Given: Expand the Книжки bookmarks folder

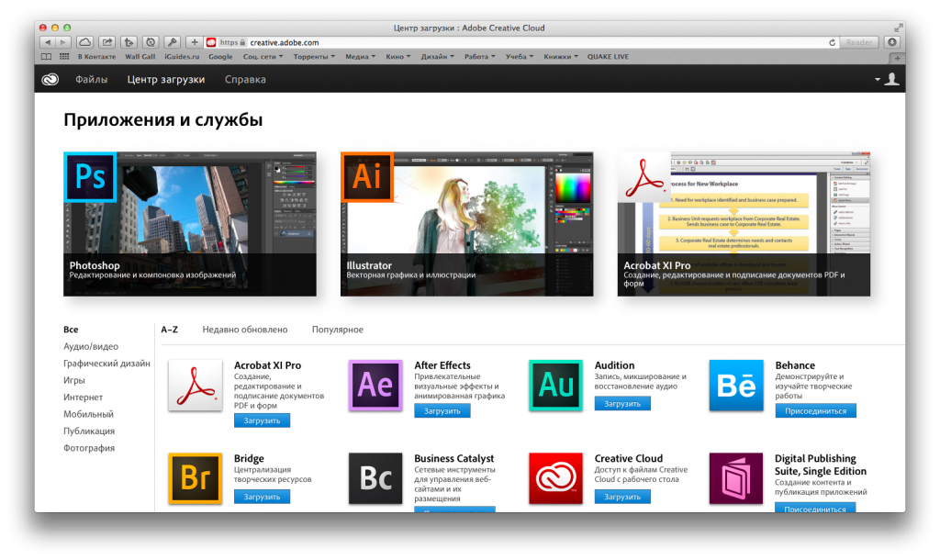Looking at the screenshot, I should [561, 57].
